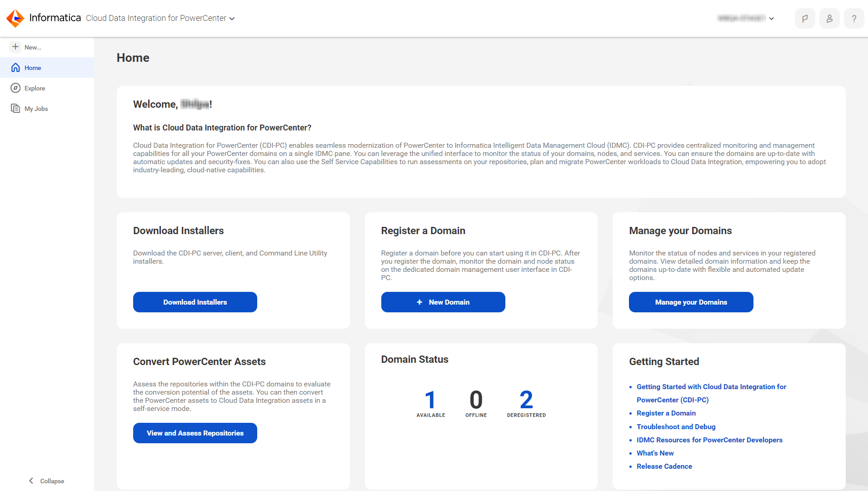Open the flag notifications icon
Screen dimensions: 868x491
tap(805, 19)
